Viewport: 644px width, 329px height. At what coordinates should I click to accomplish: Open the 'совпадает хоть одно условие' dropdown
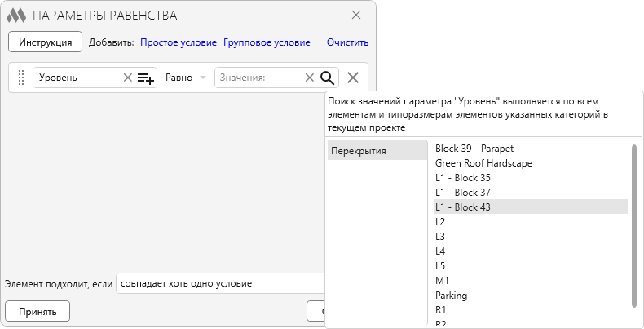(220, 283)
